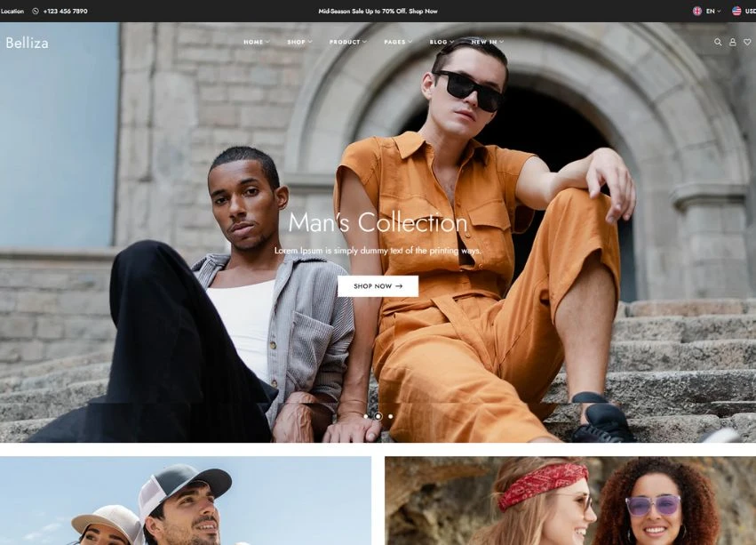The width and height of the screenshot is (756, 545).
Task: Click the UK flag icon
Action: click(x=696, y=12)
